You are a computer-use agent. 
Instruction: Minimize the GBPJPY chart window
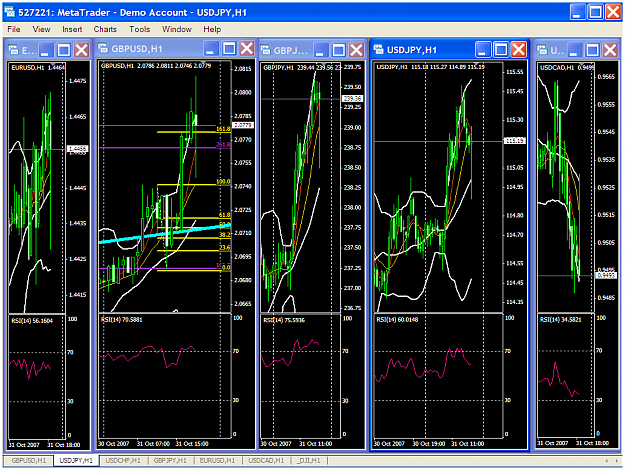pos(320,50)
